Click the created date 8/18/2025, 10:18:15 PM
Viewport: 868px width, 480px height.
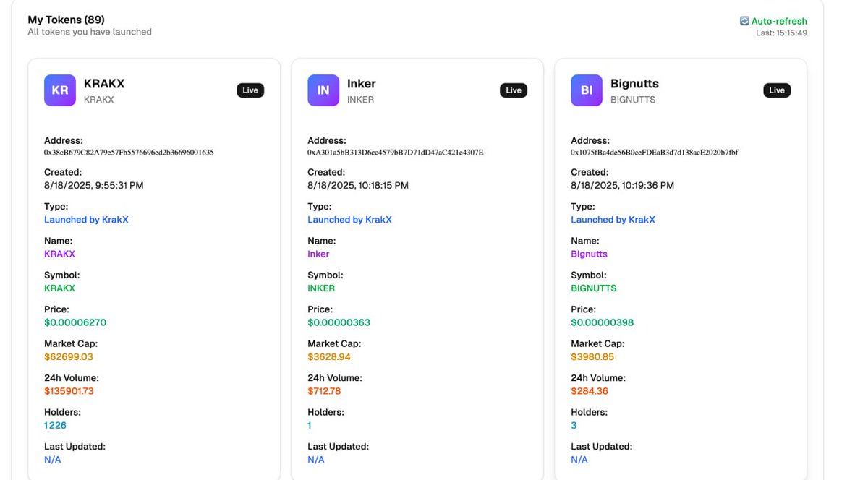click(358, 186)
